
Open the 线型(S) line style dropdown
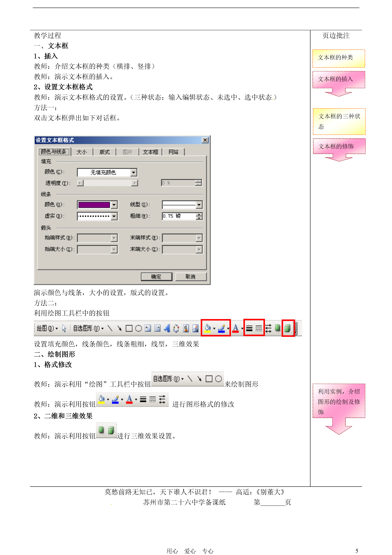coord(182,205)
